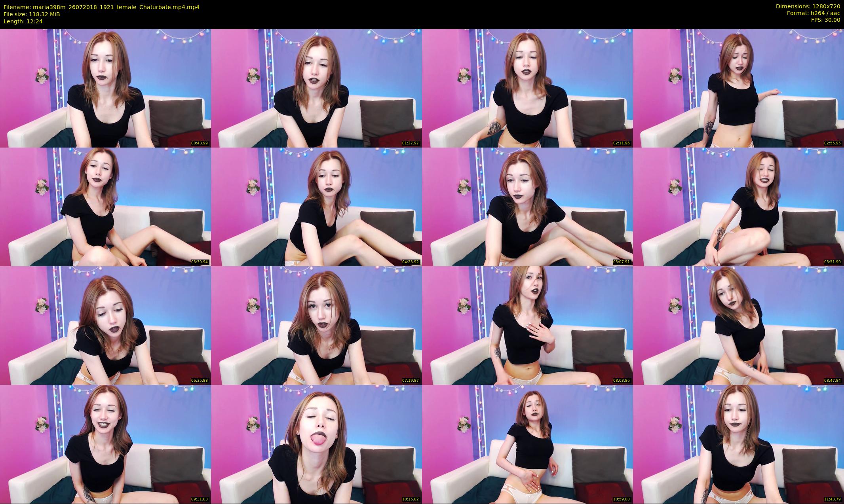844x504 pixels.
Task: Select the frame marked 02:11.96
Action: point(527,88)
